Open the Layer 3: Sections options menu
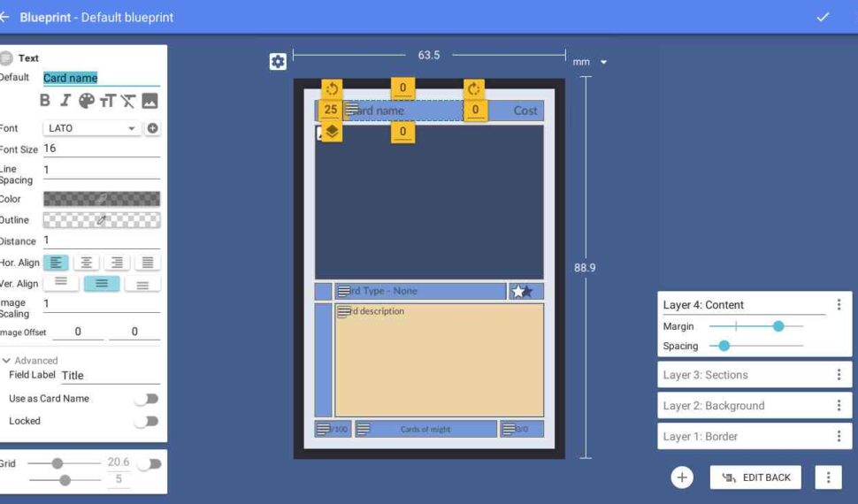 click(x=839, y=375)
